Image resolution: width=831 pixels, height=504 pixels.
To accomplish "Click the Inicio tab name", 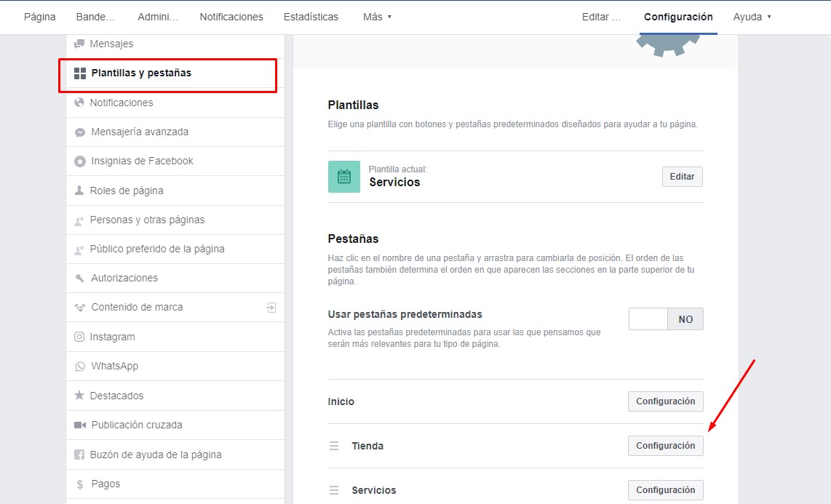I will (341, 402).
